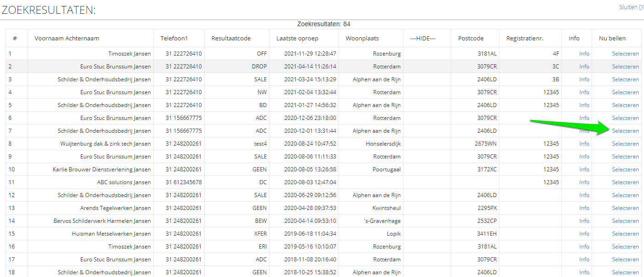Click row number 4 in the table
Screen dimensions: 644x277
point(10,92)
